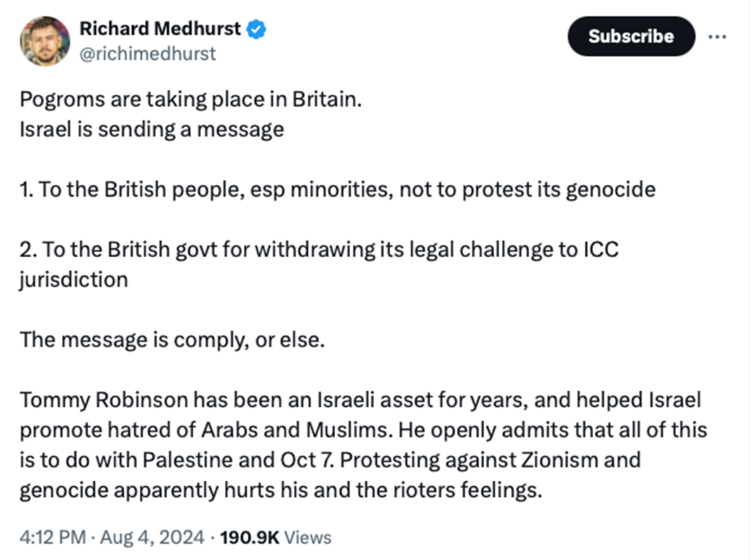Click the line 'Pogroms are taking place in Britain.'
The width and height of the screenshot is (752, 560).
[x=191, y=100]
